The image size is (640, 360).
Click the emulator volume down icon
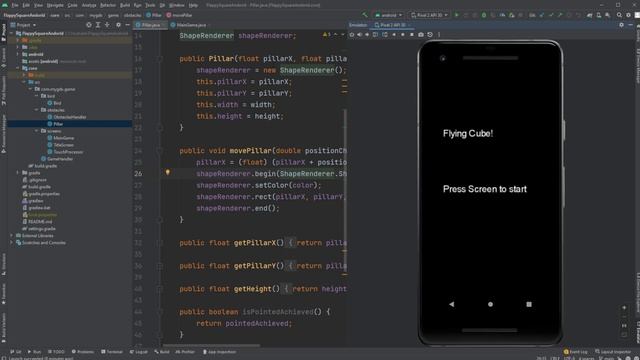tap(367, 35)
